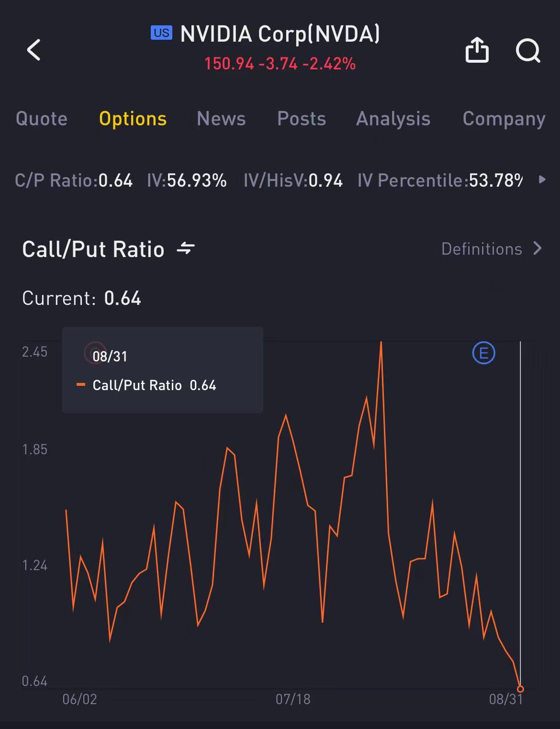Viewport: 560px width, 729px height.
Task: Tap the IV Percentile stat
Action: [x=439, y=180]
